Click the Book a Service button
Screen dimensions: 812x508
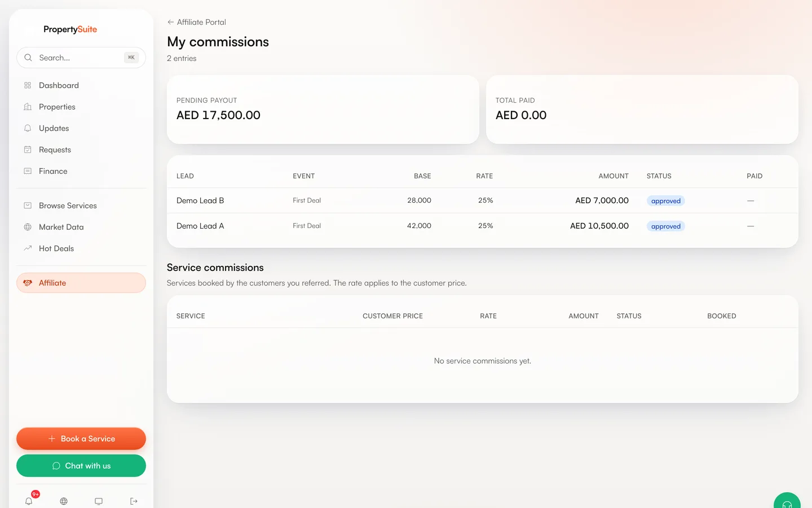pos(81,439)
